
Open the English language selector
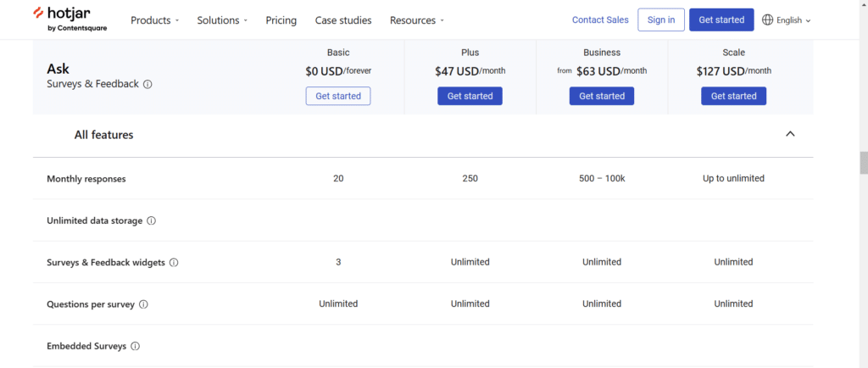(x=786, y=20)
